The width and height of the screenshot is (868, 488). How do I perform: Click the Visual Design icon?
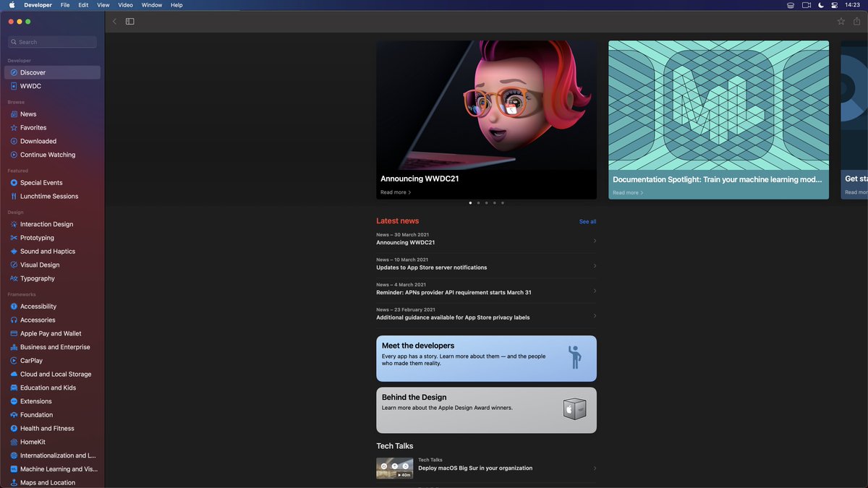point(14,265)
